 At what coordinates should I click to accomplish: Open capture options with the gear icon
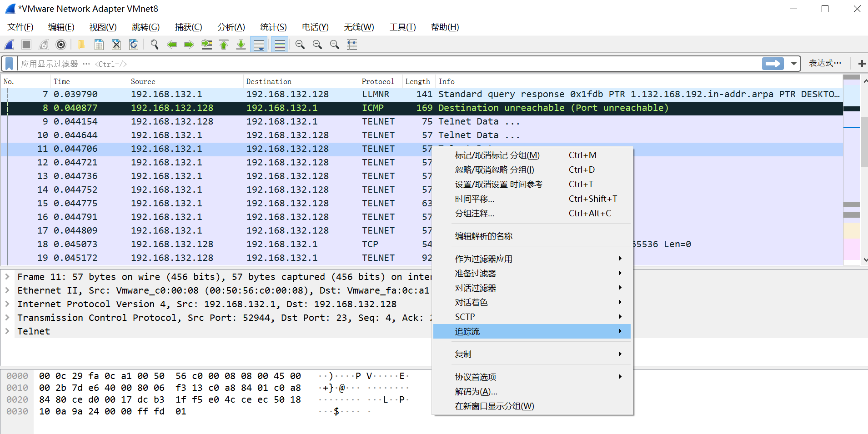coord(61,44)
